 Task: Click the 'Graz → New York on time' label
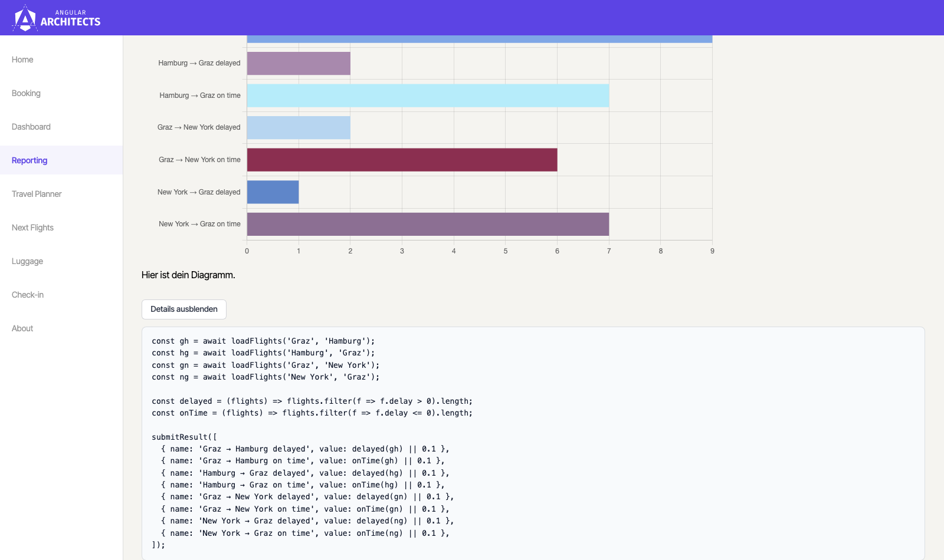tap(199, 160)
